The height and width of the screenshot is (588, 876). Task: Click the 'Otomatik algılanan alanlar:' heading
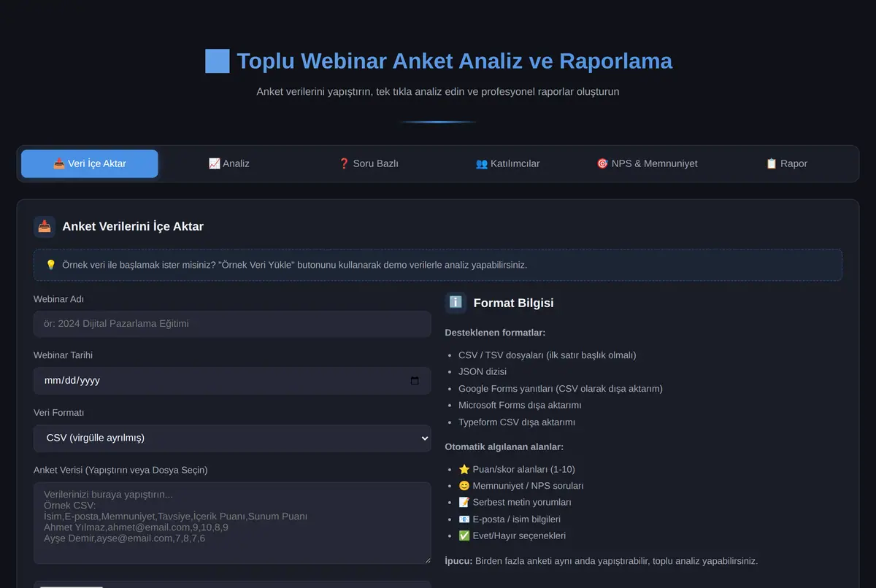tap(504, 447)
